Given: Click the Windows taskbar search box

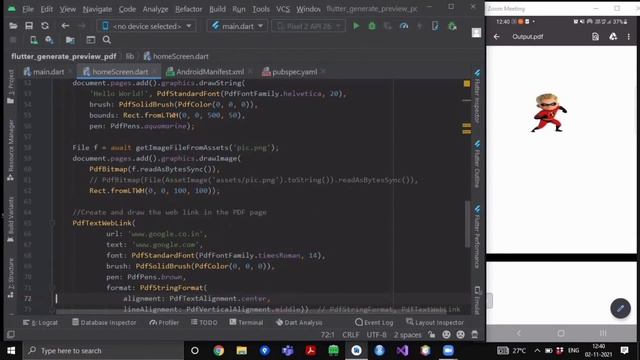Looking at the screenshot, I should [103, 351].
